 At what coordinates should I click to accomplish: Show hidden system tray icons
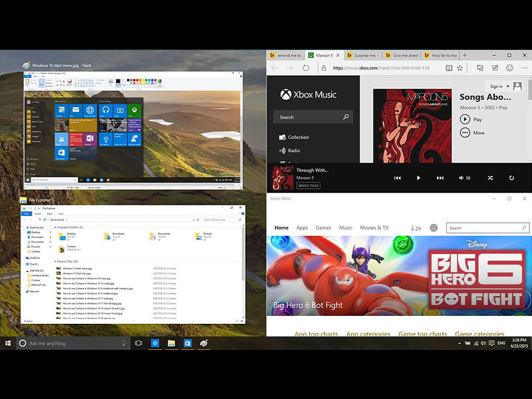[x=460, y=343]
